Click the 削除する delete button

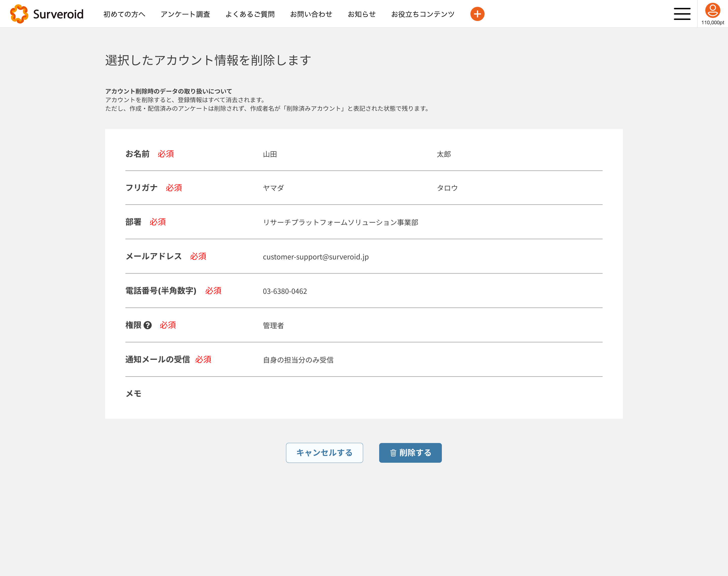[410, 453]
